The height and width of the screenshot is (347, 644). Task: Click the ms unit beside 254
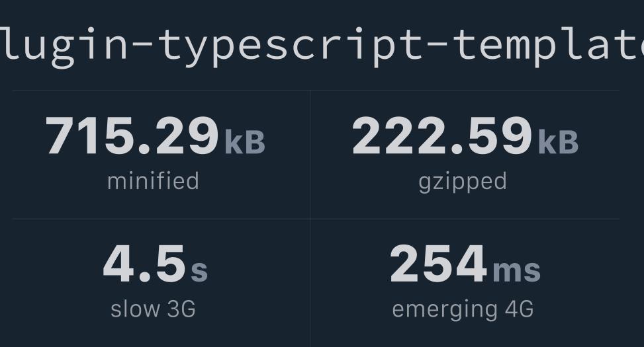(517, 271)
